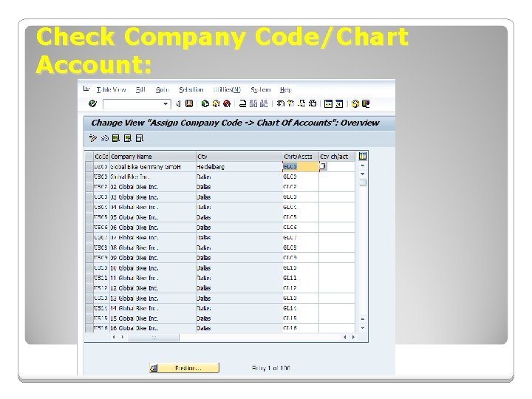
Task: Go to Last Page icon
Action: [x=312, y=104]
